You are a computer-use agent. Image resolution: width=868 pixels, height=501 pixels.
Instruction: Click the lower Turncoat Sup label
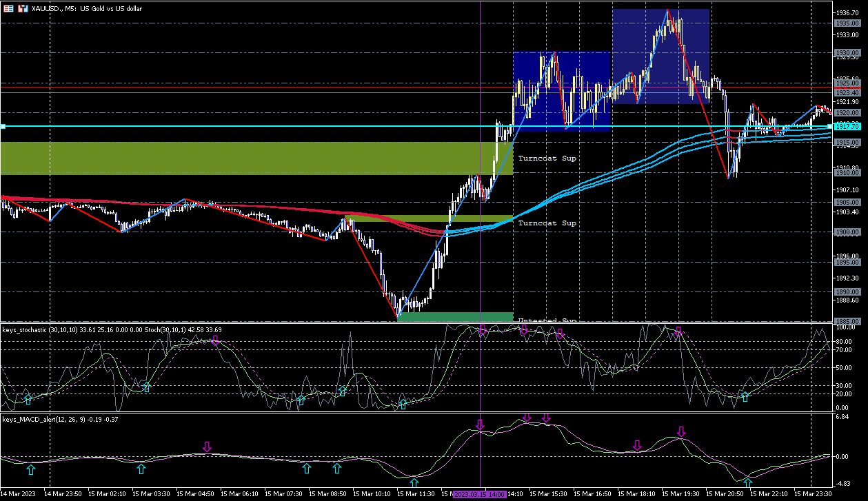click(547, 223)
